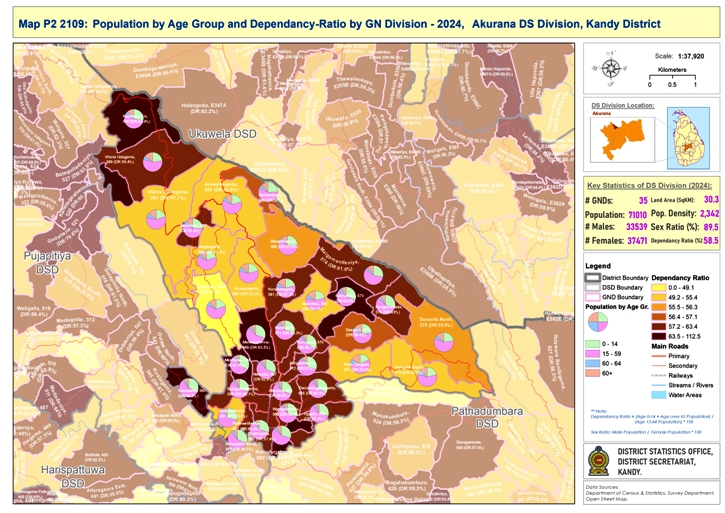Click the Primary road line symbol
This screenshot has height=513, width=725.
(x=658, y=356)
